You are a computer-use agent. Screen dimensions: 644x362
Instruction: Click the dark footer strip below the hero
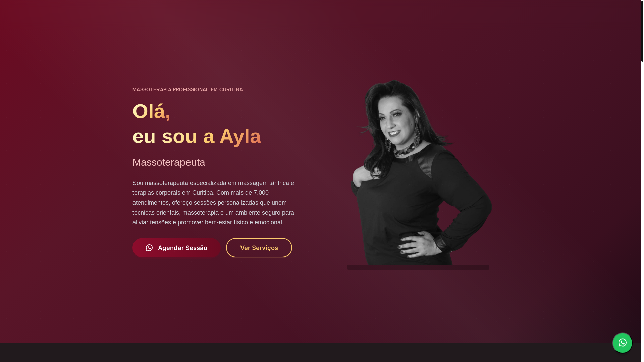(320, 353)
